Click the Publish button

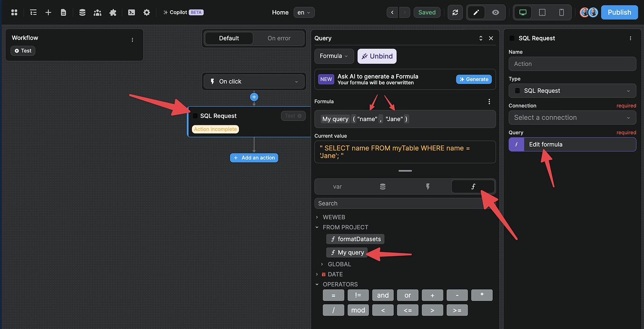tap(619, 12)
